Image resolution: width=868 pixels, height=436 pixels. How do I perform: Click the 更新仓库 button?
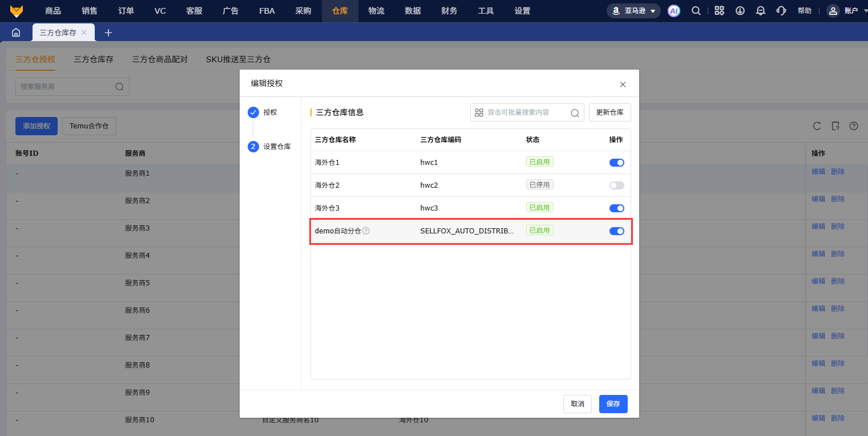(x=610, y=112)
